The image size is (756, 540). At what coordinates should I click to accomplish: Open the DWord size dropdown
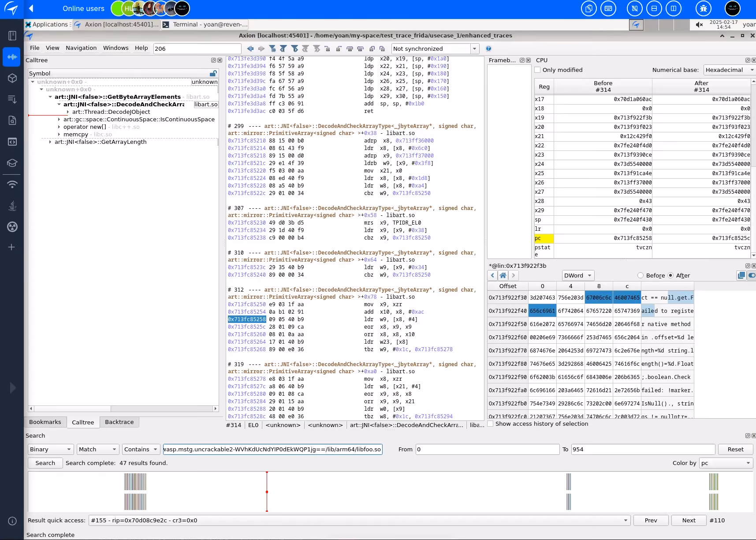578,275
